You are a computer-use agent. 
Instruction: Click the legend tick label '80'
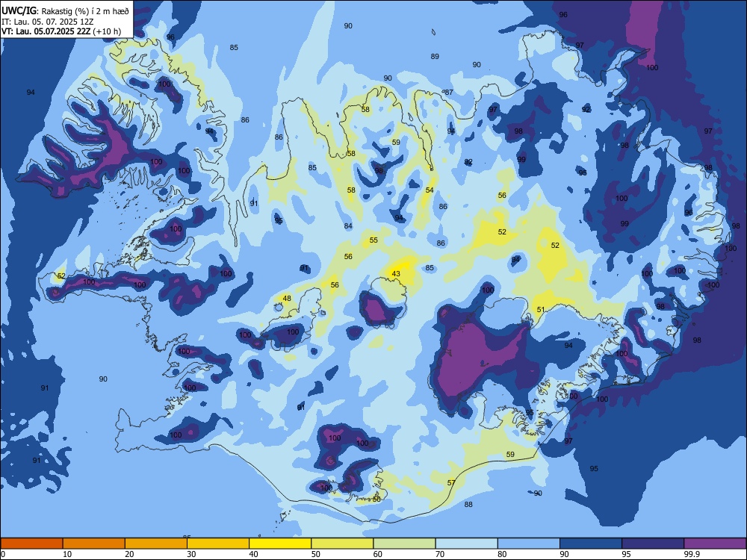pos(502,554)
